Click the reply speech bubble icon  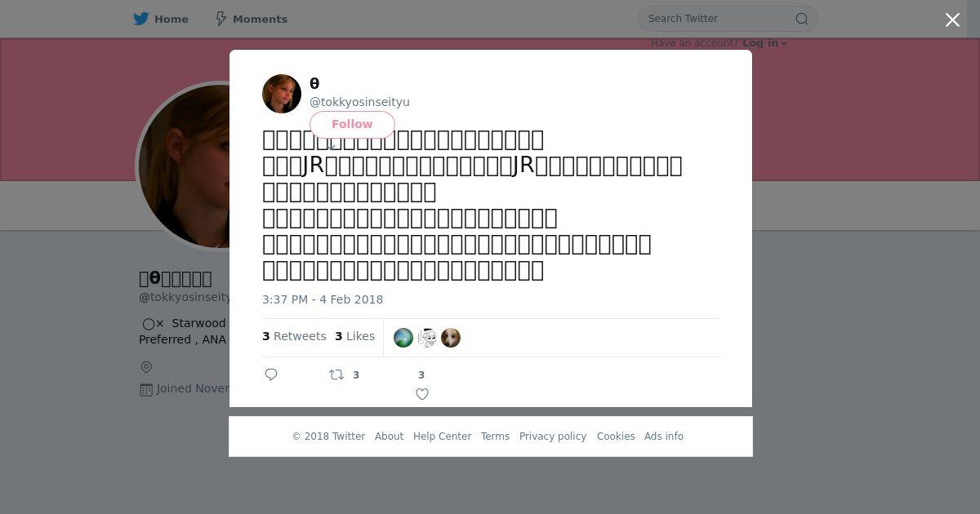click(271, 374)
